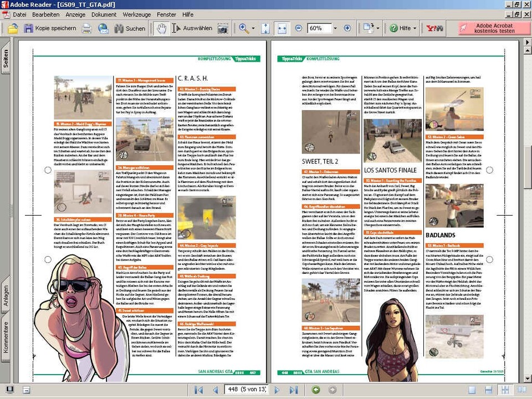
Task: Click the zoom in plus button
Action: click(347, 28)
